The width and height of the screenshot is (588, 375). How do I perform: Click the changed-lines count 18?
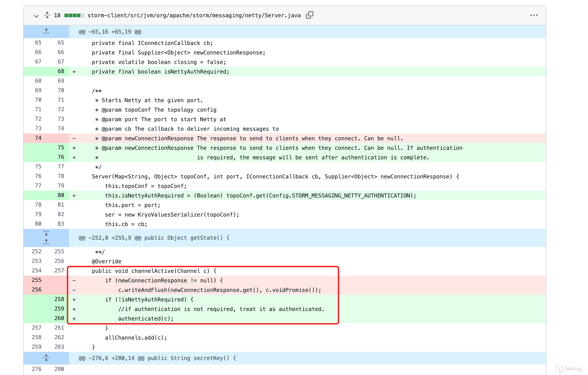57,15
